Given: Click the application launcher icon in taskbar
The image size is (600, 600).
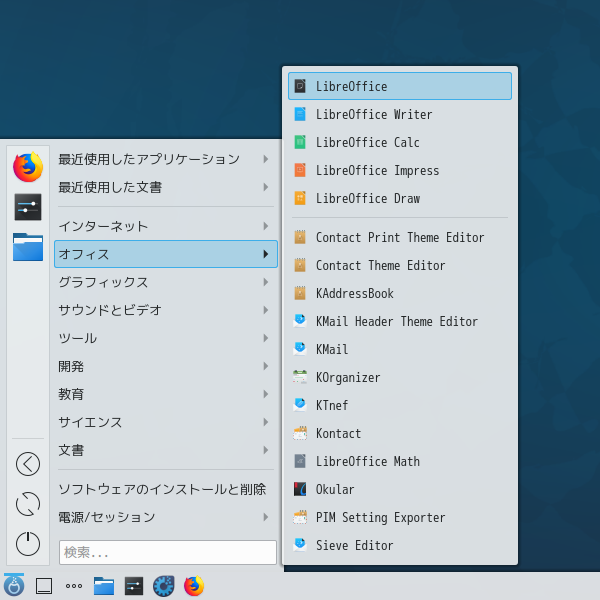Looking at the screenshot, I should 14,585.
